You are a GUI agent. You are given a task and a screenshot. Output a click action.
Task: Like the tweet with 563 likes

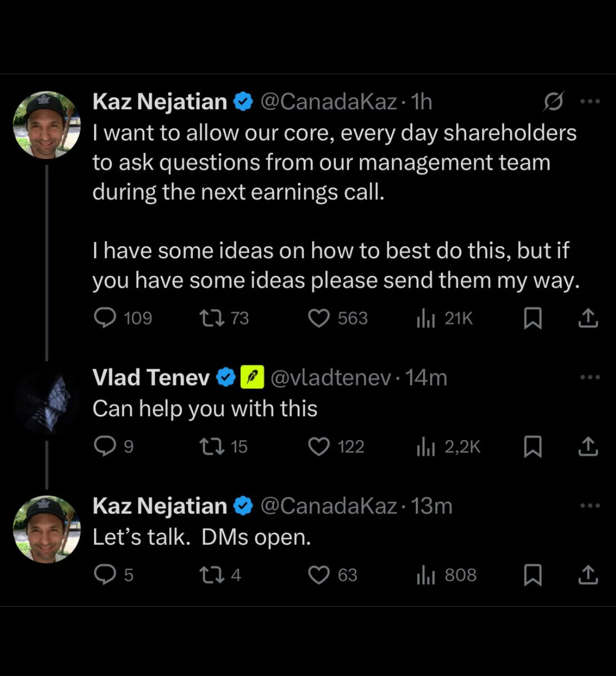319,318
